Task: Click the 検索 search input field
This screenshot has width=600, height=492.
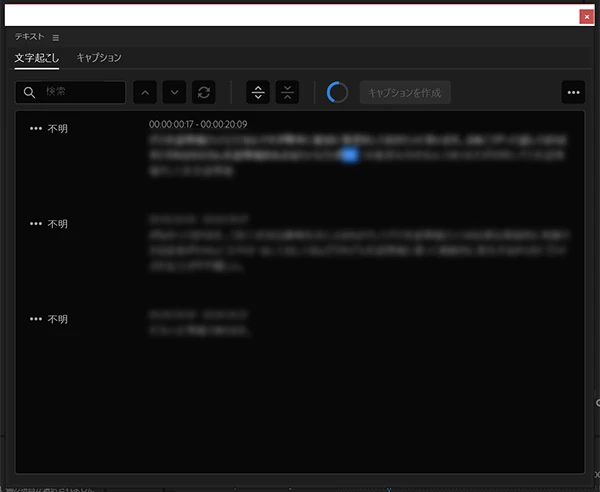Action: (70, 92)
